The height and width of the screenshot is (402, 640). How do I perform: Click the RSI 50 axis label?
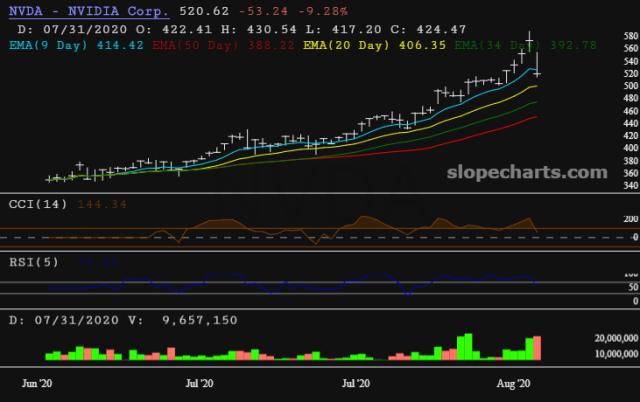633,287
